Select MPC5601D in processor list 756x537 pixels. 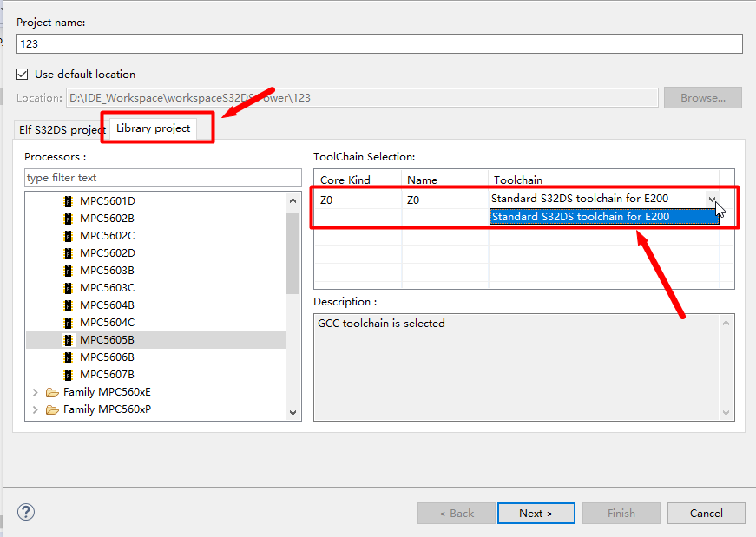pyautogui.click(x=108, y=201)
